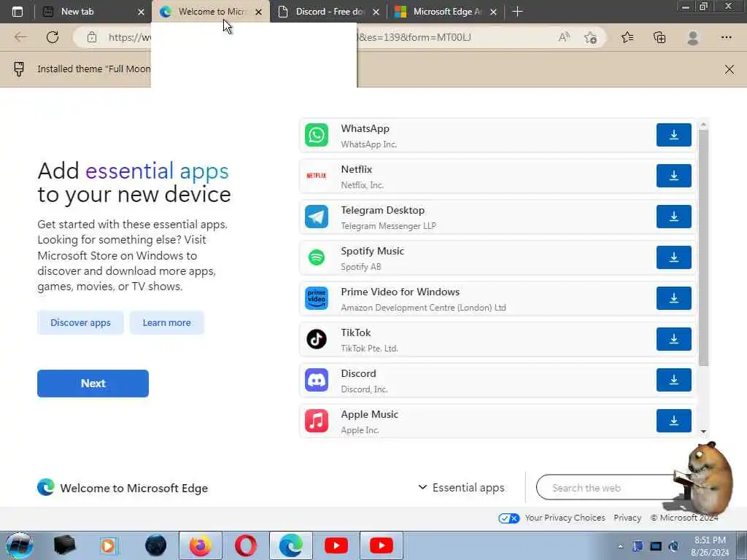Expand the Essential apps dropdown
Screen dimensions: 747x560
pos(461,487)
